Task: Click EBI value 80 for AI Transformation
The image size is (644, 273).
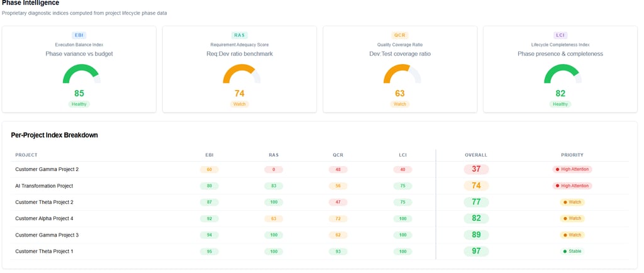Action: pos(209,186)
